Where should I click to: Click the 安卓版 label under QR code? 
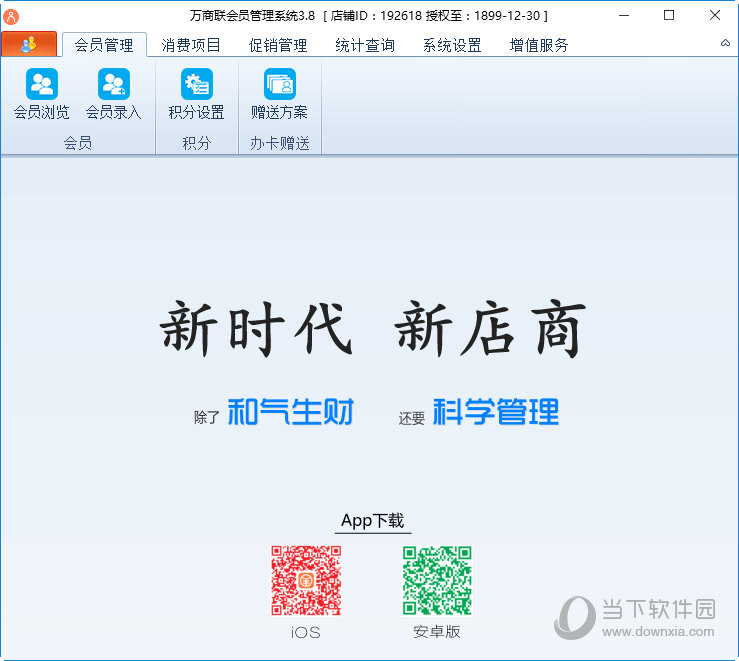coord(437,632)
